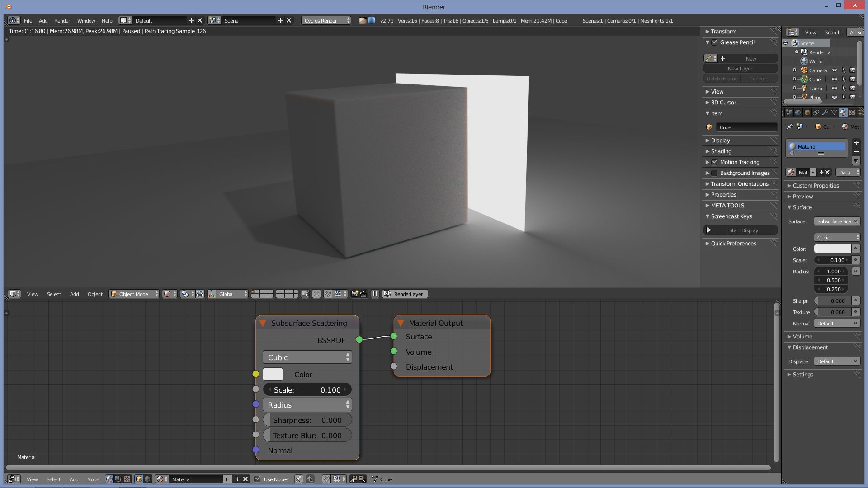Open the Modifiers wrench tab

tap(825, 113)
